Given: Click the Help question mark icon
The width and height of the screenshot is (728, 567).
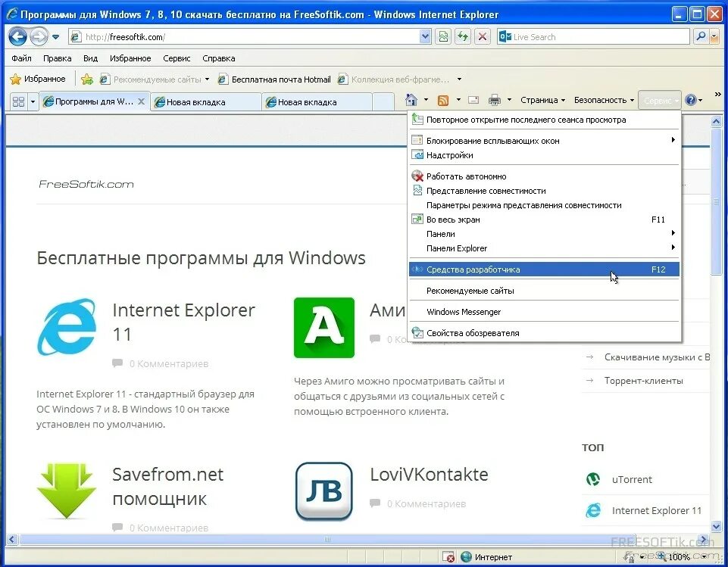Looking at the screenshot, I should click(691, 100).
